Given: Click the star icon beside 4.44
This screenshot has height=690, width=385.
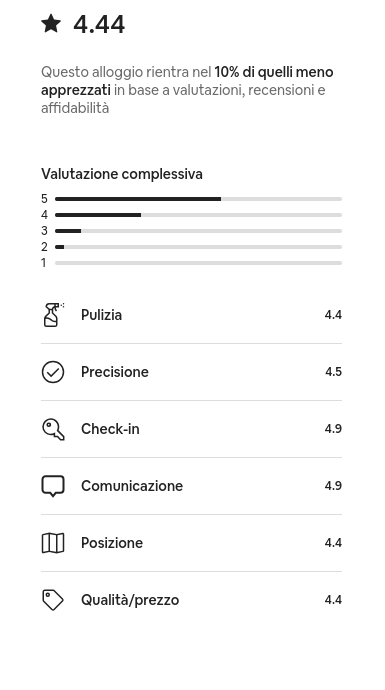Looking at the screenshot, I should pos(51,23).
